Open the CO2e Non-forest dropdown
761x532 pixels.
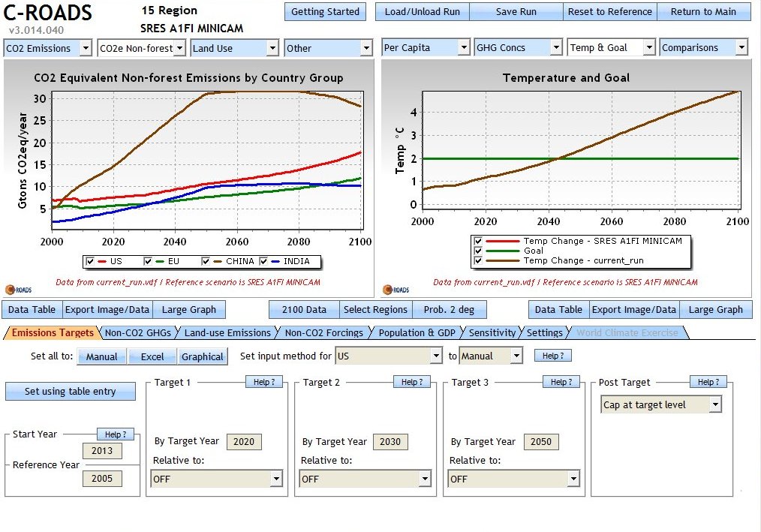pyautogui.click(x=141, y=48)
